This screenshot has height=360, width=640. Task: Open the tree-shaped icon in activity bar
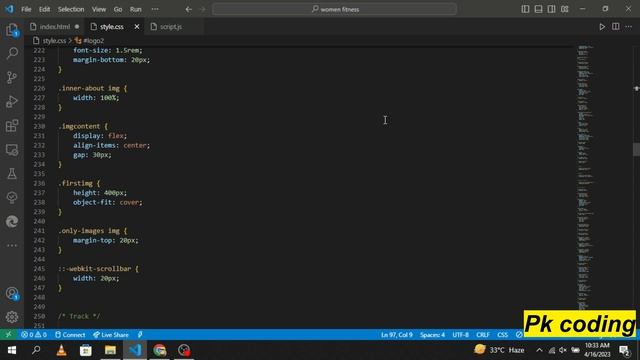12,198
